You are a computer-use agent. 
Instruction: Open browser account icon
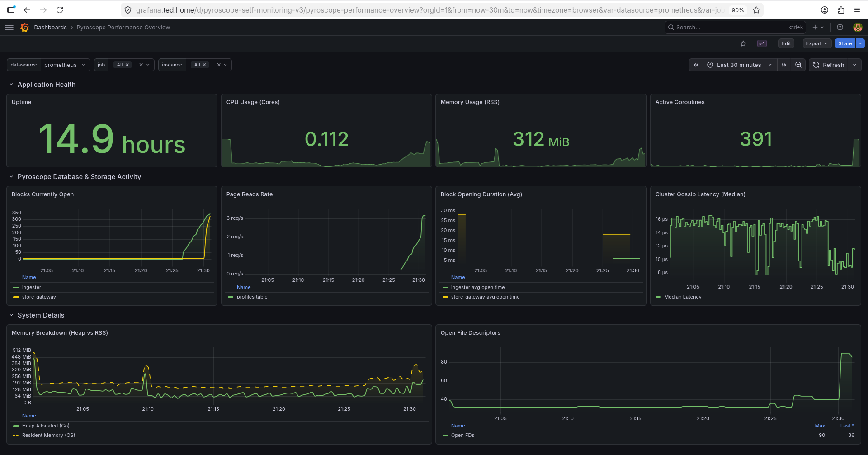(825, 10)
